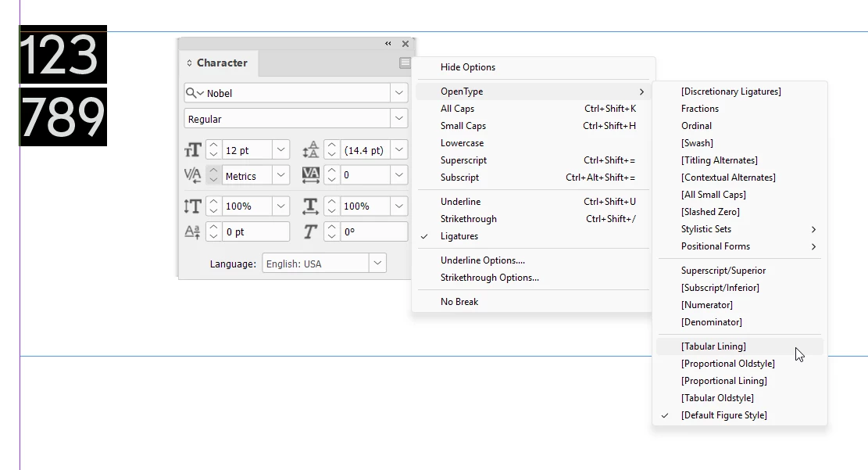Open the OpenType submenu

pyautogui.click(x=533, y=91)
